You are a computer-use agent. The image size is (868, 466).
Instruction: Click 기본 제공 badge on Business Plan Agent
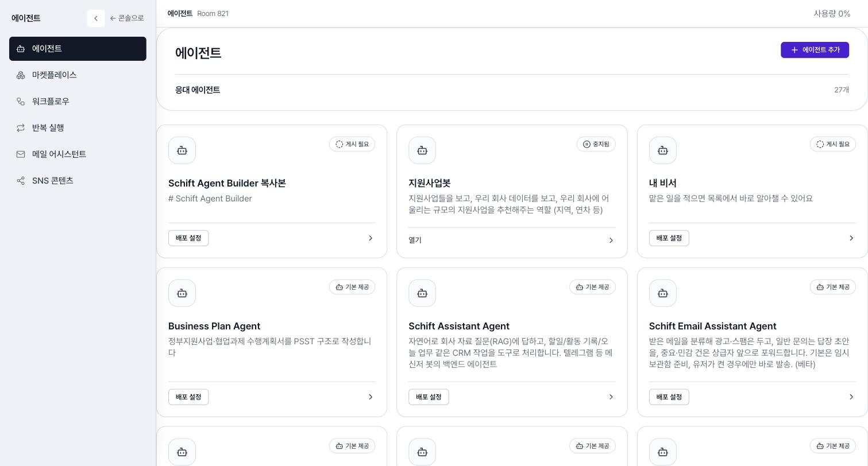point(352,287)
